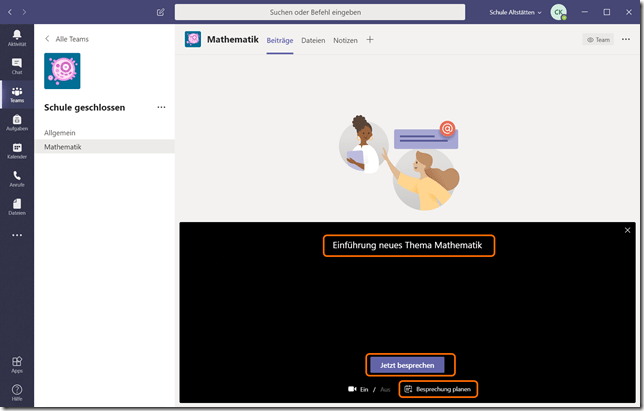
Task: Expand the Schule Altstätten organization dropdown
Action: [516, 12]
